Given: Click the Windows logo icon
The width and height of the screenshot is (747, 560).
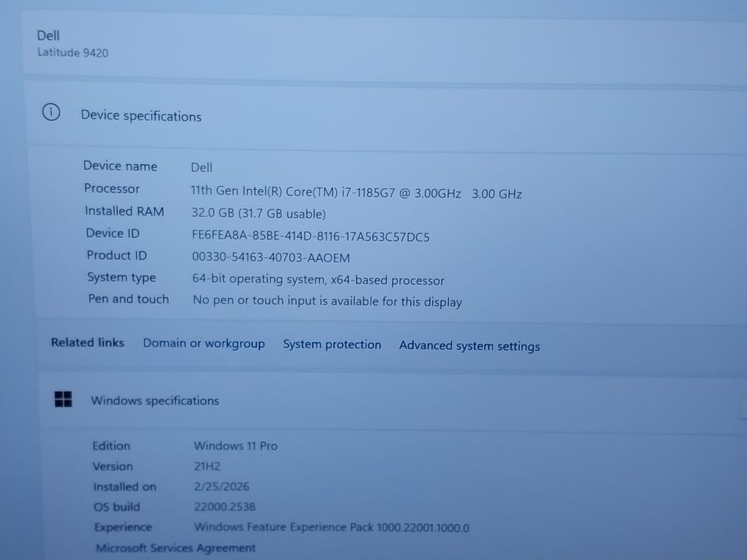Looking at the screenshot, I should click(x=63, y=399).
